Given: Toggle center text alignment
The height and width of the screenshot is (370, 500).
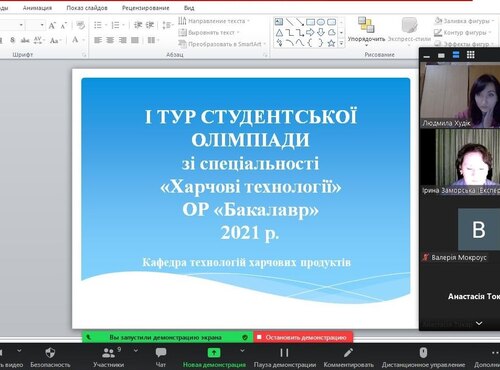Looking at the screenshot, I should coord(110,40).
